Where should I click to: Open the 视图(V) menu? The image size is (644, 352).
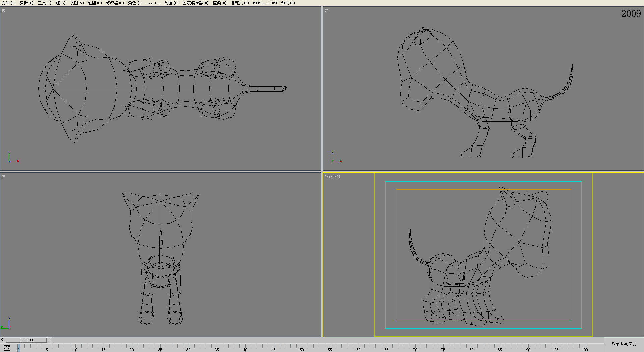(77, 3)
